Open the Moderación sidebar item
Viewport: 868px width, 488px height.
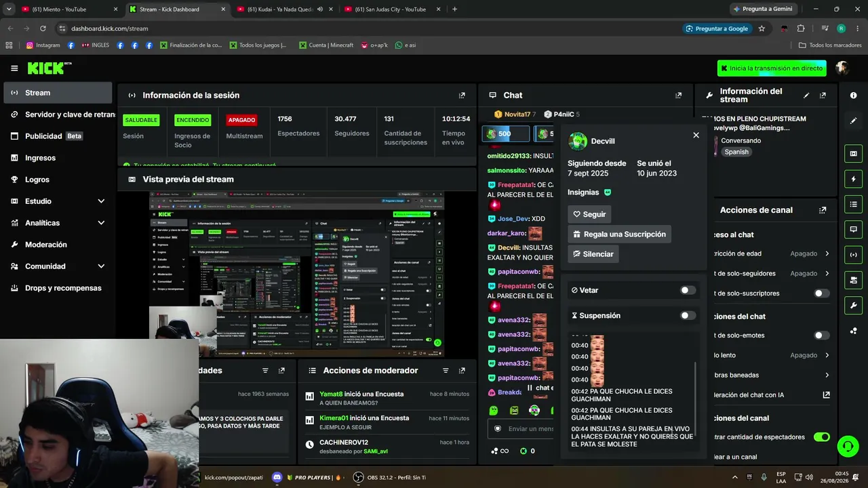tap(58, 245)
